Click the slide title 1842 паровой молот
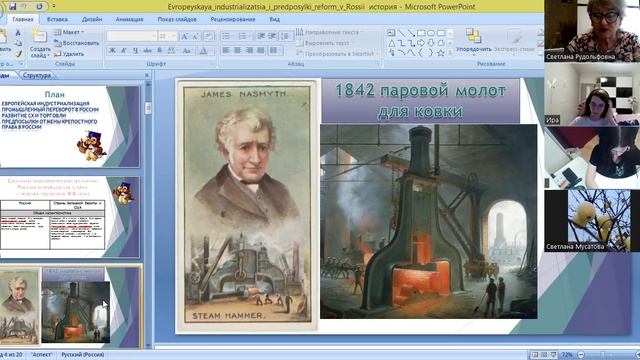The width and height of the screenshot is (640, 360). (x=420, y=100)
